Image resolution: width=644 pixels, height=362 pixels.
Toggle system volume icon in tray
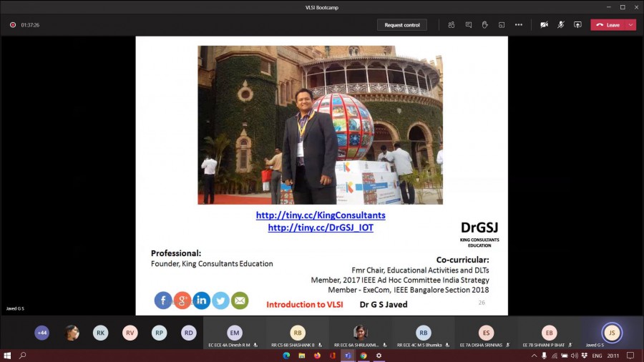[574, 356]
